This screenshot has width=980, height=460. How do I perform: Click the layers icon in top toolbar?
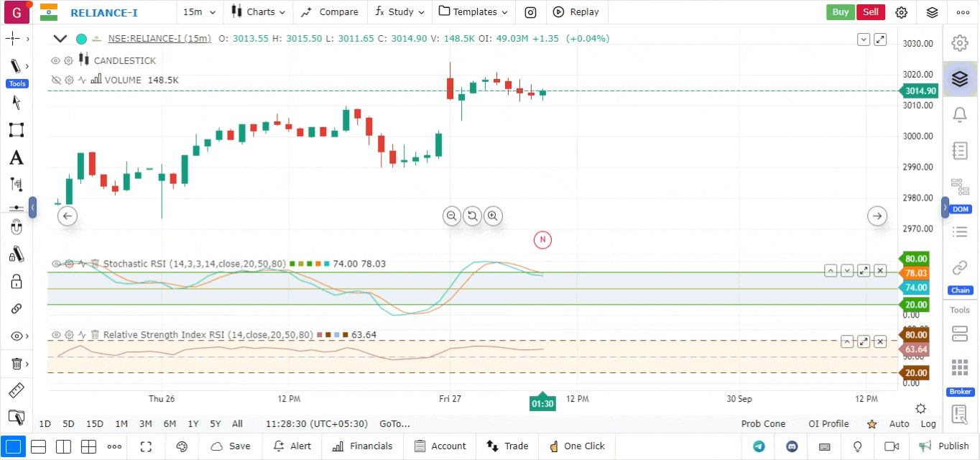932,12
